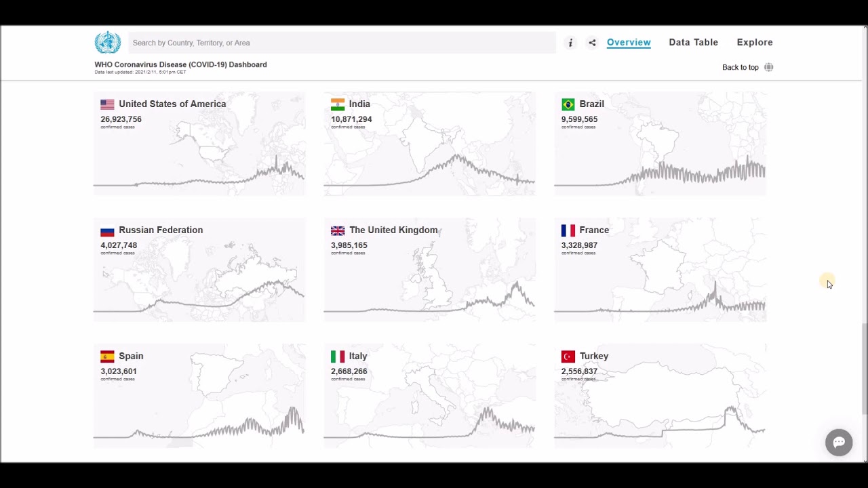The height and width of the screenshot is (488, 868).
Task: Click the 3,985,165 confirmed cases figure
Action: pyautogui.click(x=349, y=245)
